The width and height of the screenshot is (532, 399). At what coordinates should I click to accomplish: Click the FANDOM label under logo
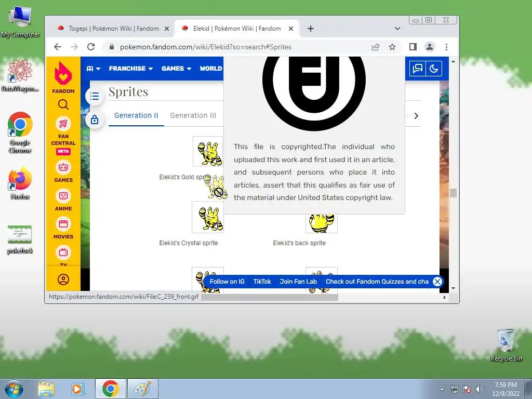click(63, 91)
